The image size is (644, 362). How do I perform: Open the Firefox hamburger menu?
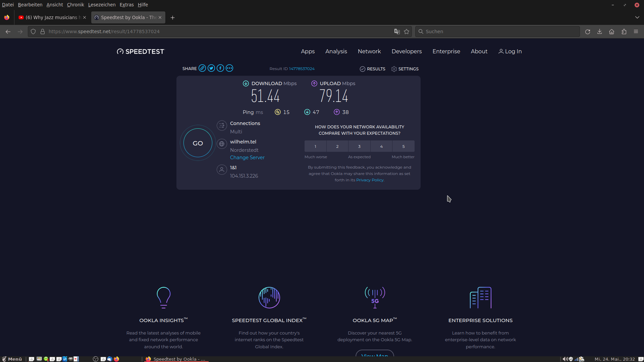(x=636, y=32)
